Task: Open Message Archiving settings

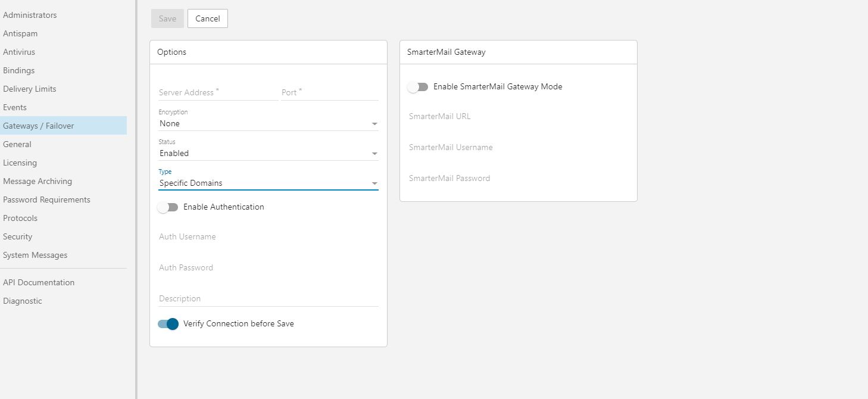Action: 38,181
